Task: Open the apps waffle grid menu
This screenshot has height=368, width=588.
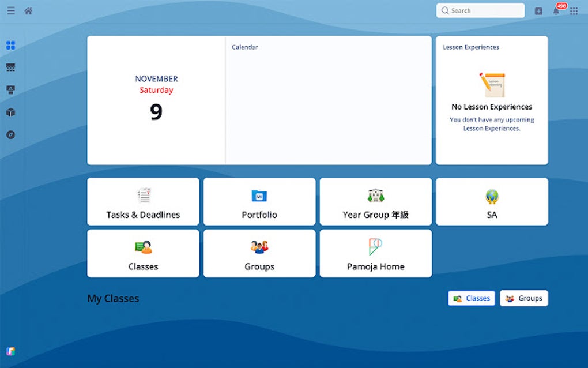Action: coord(574,10)
